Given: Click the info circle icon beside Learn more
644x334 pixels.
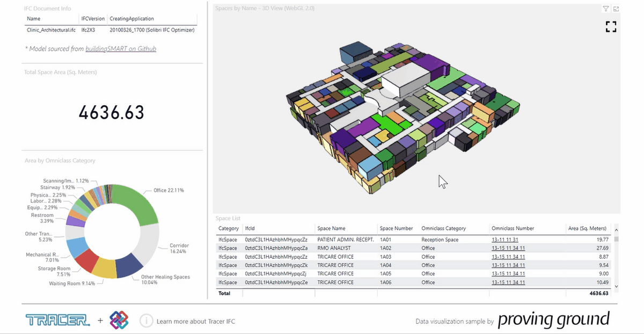Looking at the screenshot, I should 146,321.
